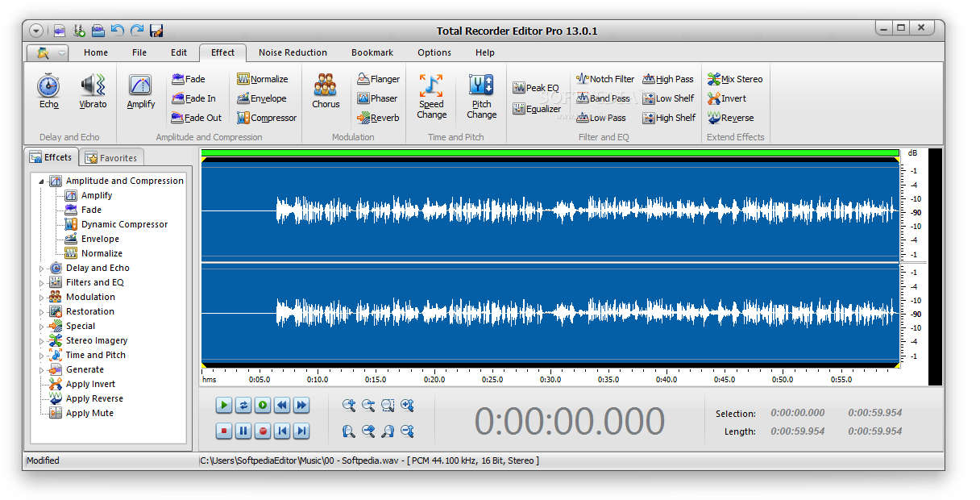Toggle loop playback button
This screenshot has height=500, width=980.
coord(243,406)
